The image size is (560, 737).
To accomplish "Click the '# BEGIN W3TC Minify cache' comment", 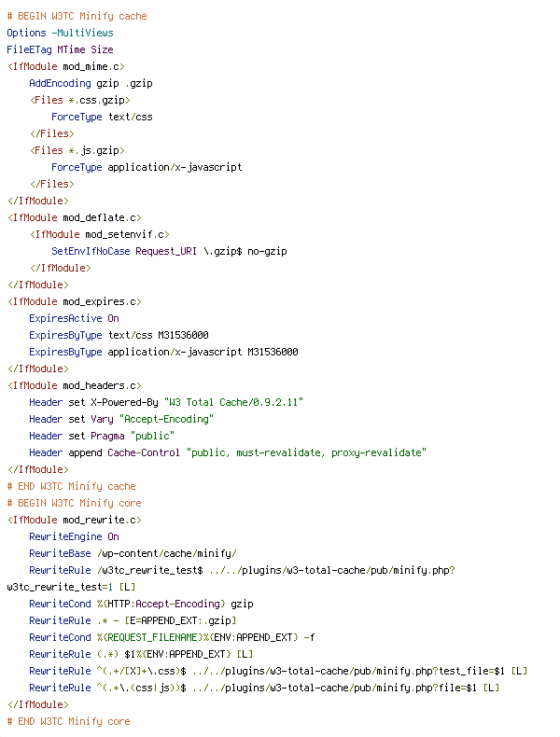I will [x=77, y=16].
